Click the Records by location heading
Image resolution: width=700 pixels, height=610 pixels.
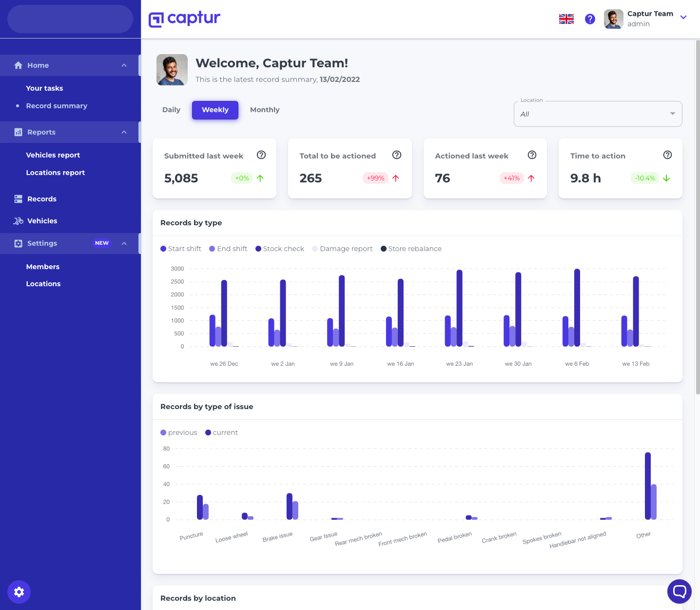tap(198, 598)
